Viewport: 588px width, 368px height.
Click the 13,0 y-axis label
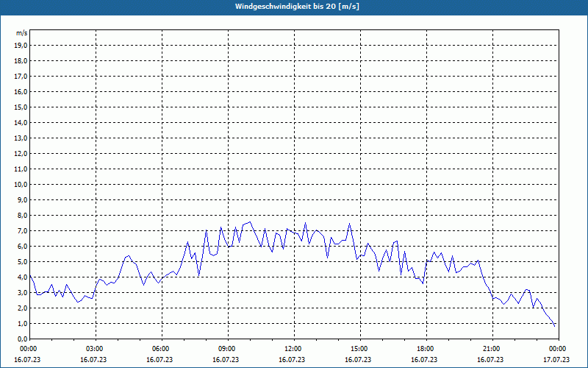[x=21, y=138]
